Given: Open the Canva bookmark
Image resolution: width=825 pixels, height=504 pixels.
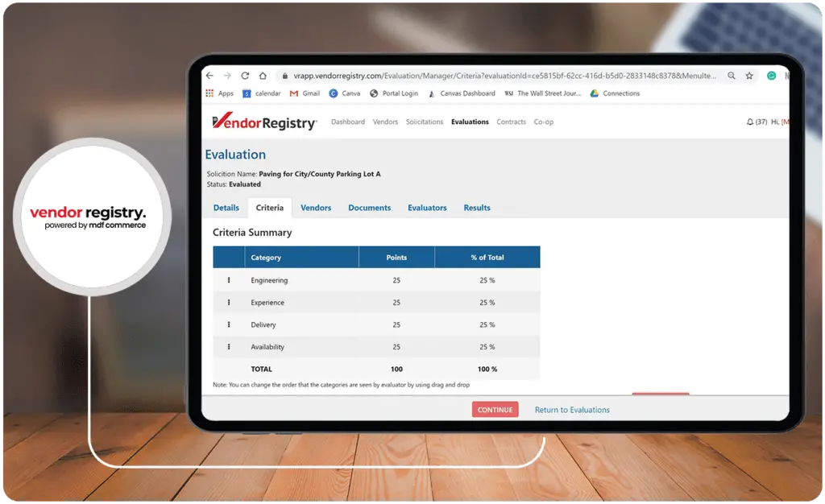Looking at the screenshot, I should pyautogui.click(x=345, y=93).
